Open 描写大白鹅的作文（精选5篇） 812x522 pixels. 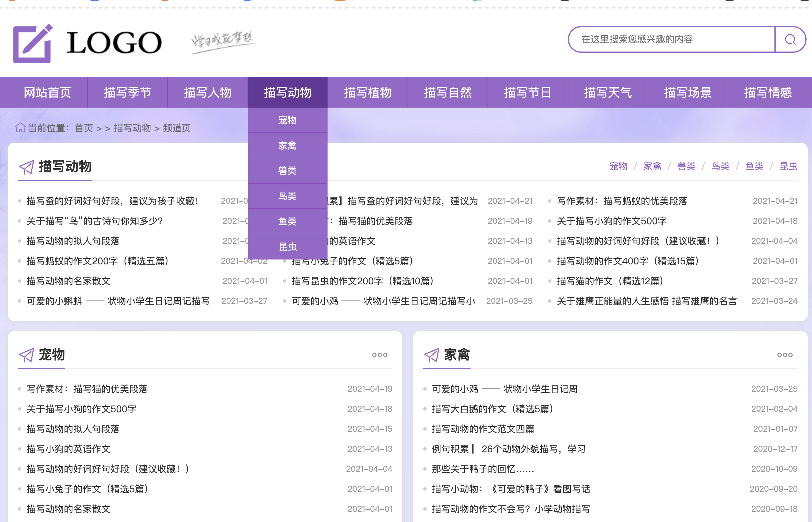(493, 409)
